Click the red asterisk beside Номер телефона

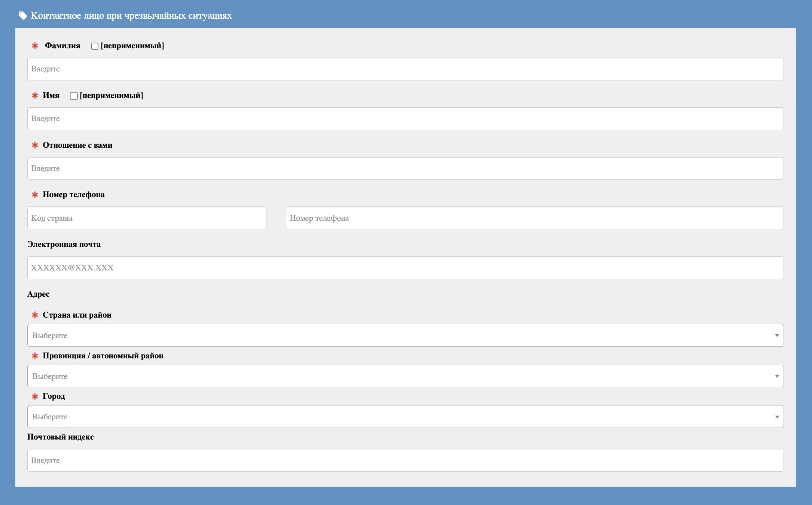coord(35,195)
